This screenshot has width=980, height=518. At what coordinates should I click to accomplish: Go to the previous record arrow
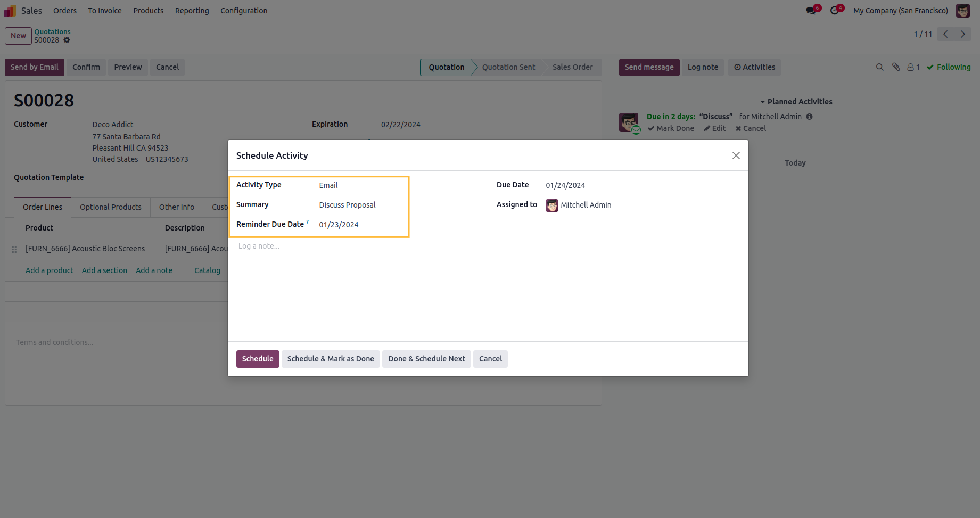pos(945,34)
